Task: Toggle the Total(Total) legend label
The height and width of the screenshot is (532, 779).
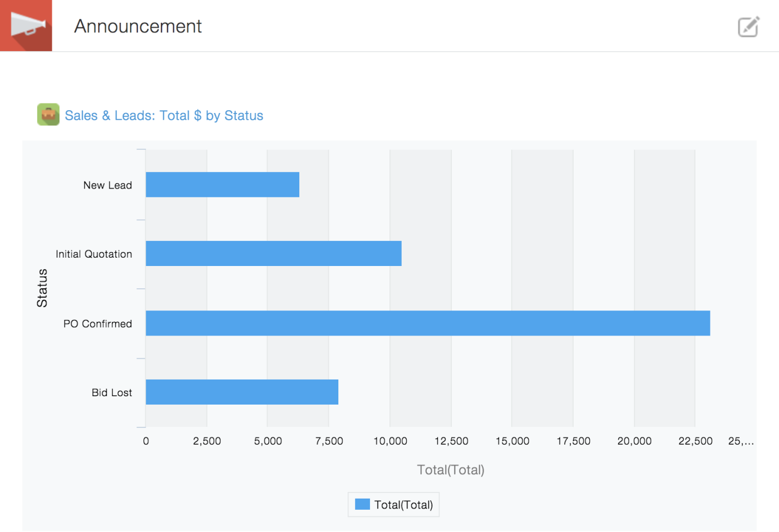Action: point(403,505)
